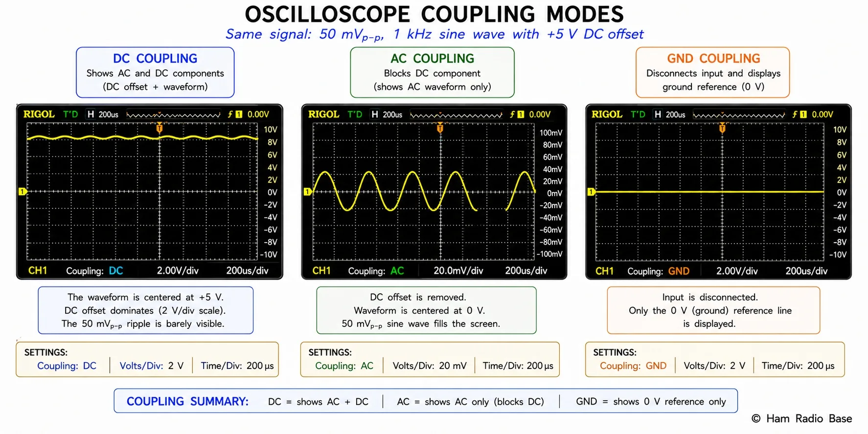Click the -10V scale label on the GND scope
868x434 pixels.
pos(838,254)
